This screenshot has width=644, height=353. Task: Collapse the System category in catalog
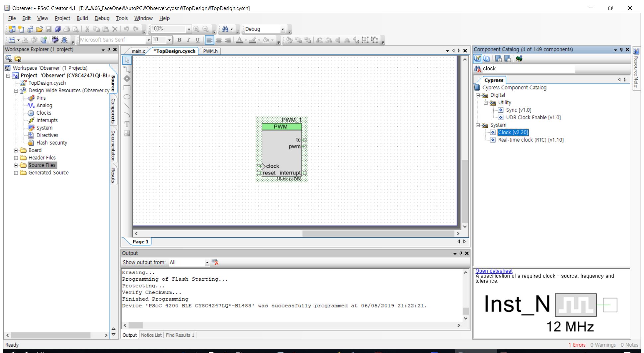tap(478, 125)
